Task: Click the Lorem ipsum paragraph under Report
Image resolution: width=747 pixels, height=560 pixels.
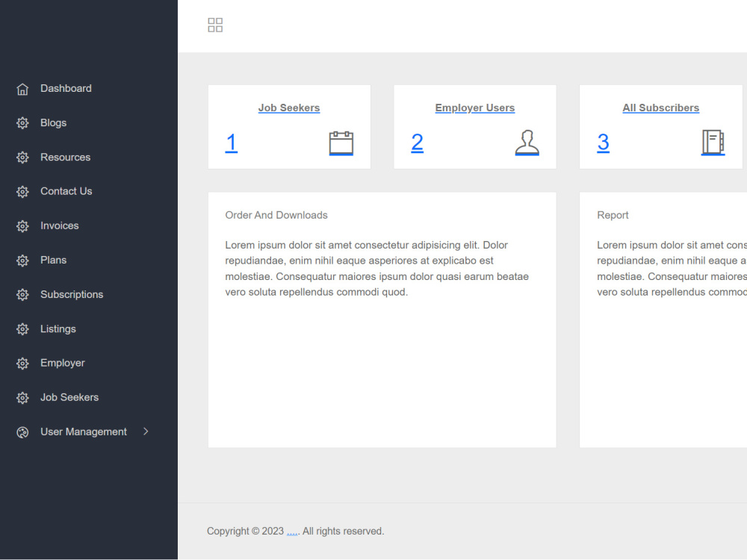Action: click(x=672, y=269)
